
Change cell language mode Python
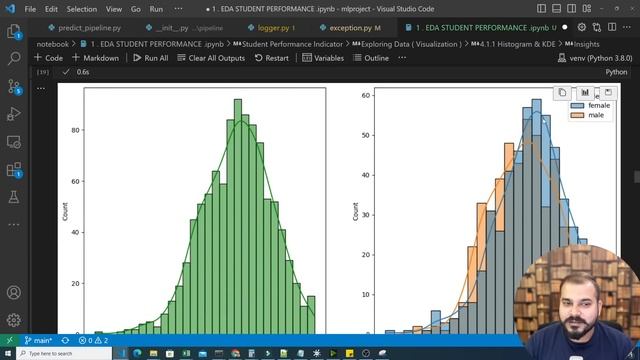(x=616, y=72)
